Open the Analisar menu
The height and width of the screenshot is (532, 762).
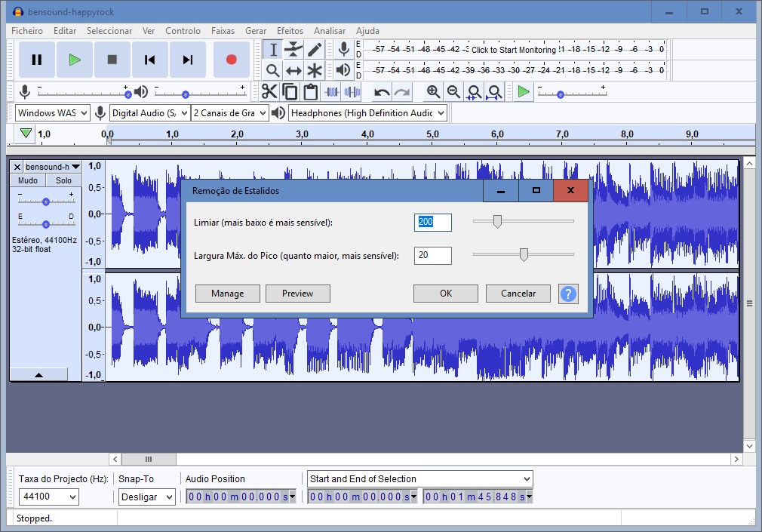[x=330, y=31]
